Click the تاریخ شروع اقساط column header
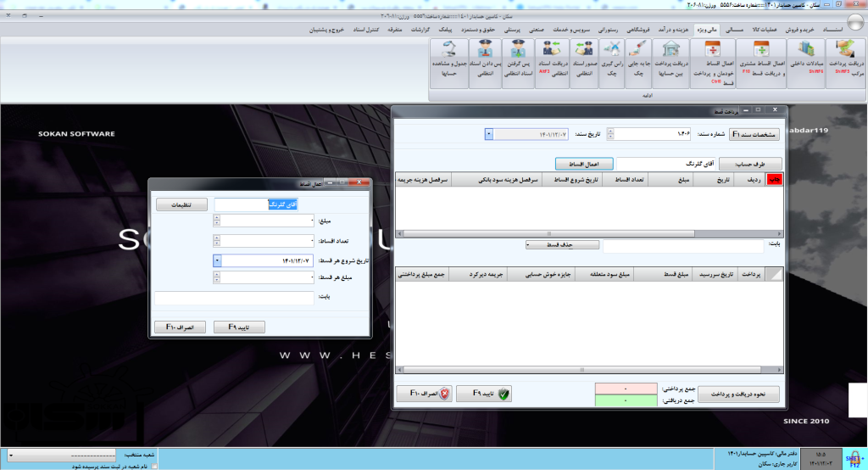The height and width of the screenshot is (470, 868). [x=571, y=180]
